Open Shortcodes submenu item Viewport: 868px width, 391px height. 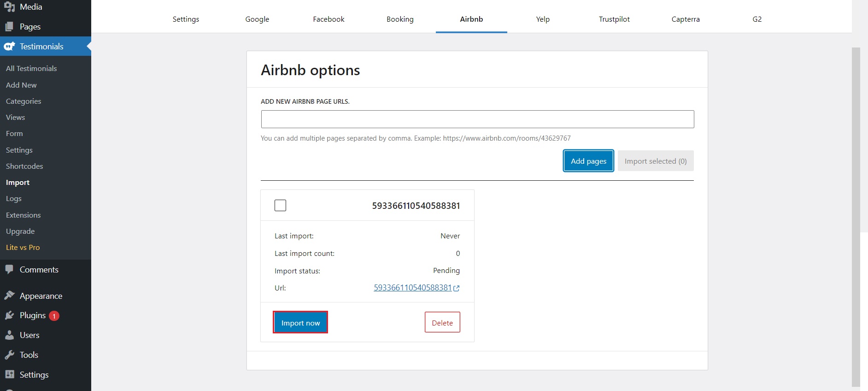click(24, 166)
